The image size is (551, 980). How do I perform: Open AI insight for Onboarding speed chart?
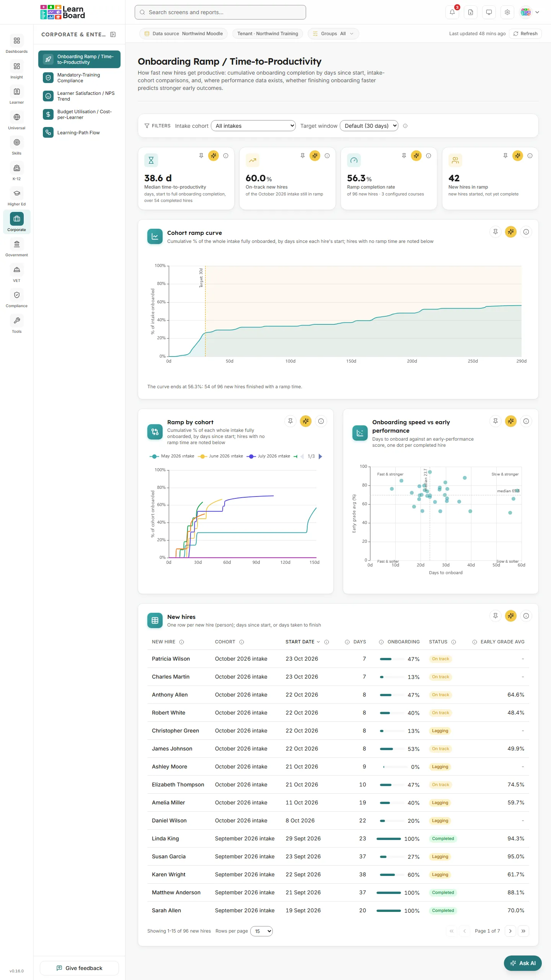pyautogui.click(x=511, y=421)
